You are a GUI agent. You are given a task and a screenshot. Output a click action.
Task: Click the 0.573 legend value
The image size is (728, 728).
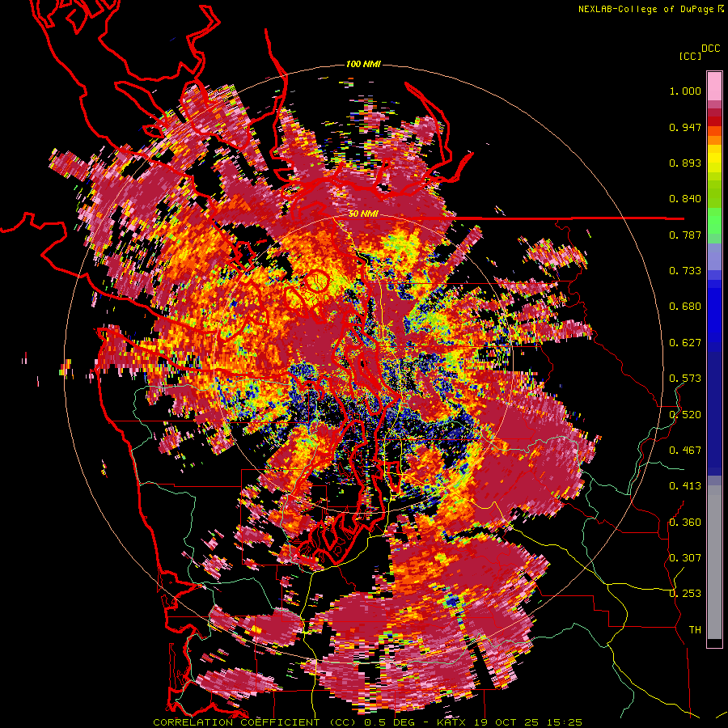pyautogui.click(x=685, y=379)
